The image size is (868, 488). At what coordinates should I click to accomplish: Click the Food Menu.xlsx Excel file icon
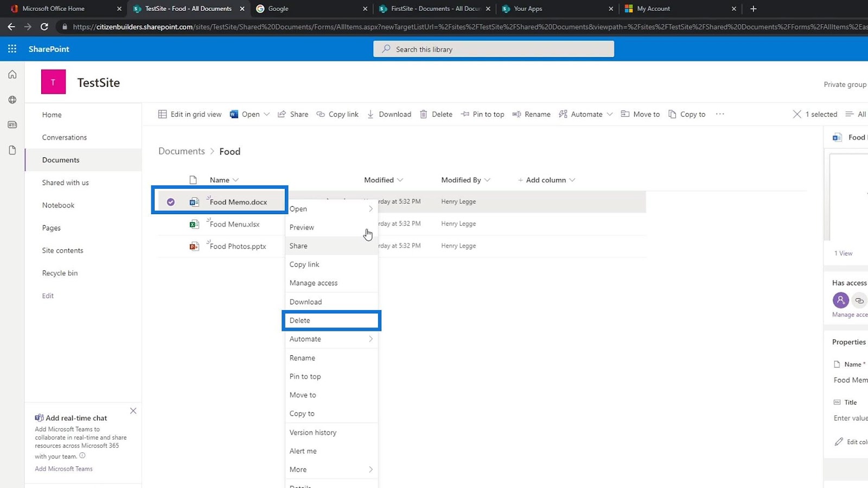tap(194, 224)
